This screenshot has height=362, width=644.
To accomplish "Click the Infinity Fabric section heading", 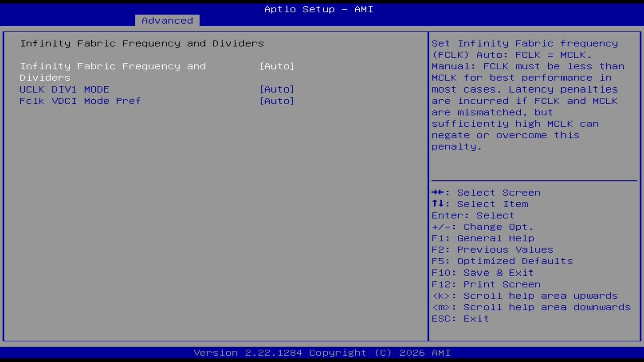I will pyautogui.click(x=142, y=43).
